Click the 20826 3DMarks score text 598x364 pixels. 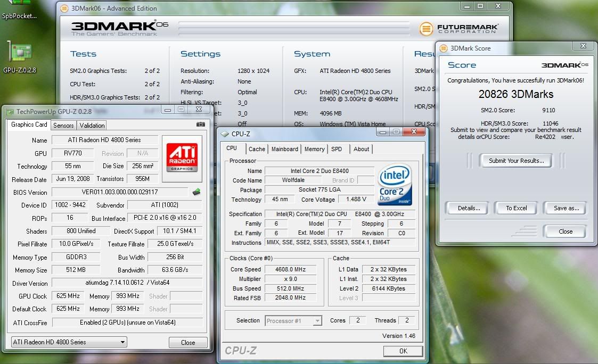click(x=516, y=94)
